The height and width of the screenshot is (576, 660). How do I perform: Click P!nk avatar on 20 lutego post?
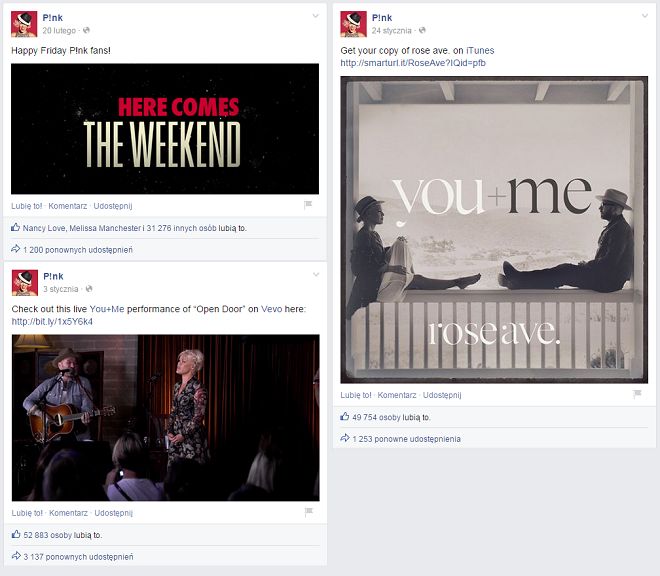(24, 24)
